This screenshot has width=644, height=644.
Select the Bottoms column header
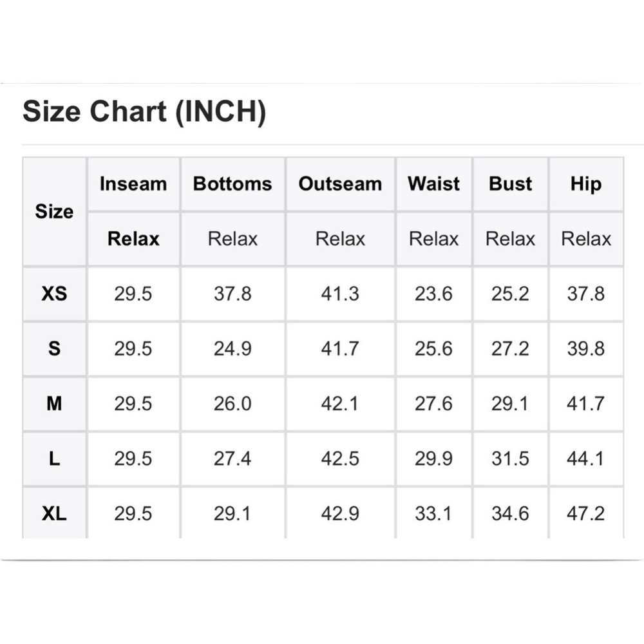pyautogui.click(x=233, y=184)
